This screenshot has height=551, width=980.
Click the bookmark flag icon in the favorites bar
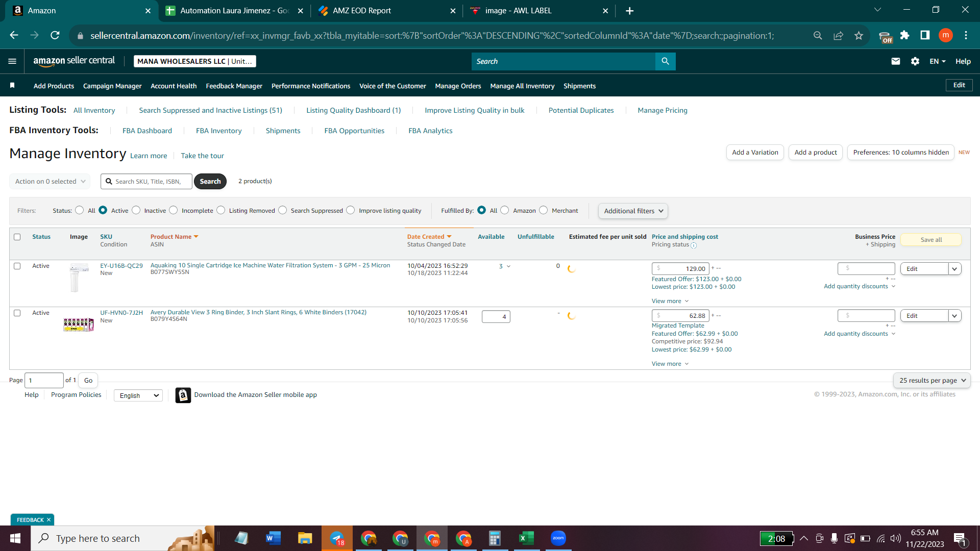tap(12, 85)
